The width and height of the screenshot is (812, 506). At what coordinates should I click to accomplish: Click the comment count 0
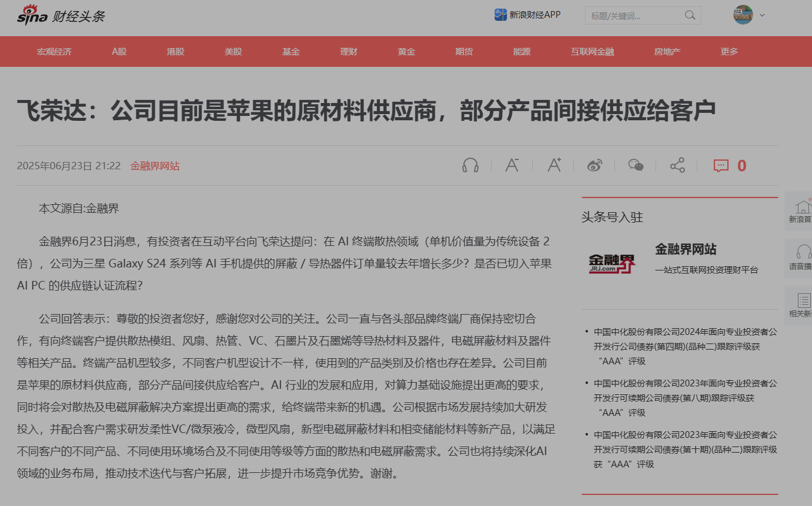[x=741, y=166]
